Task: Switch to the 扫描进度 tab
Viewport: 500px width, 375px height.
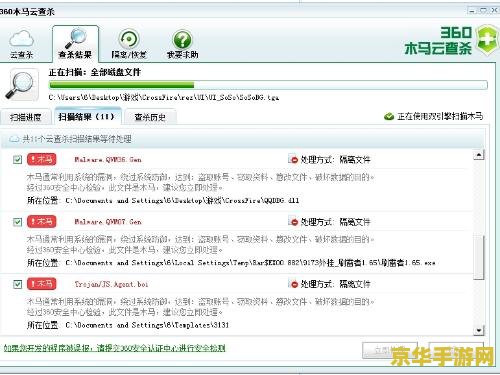Action: pyautogui.click(x=26, y=117)
